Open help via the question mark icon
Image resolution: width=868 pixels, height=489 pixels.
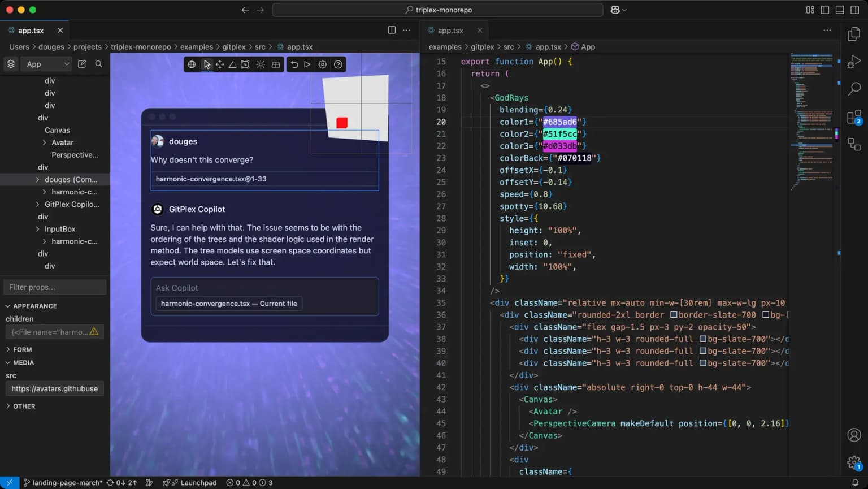338,64
